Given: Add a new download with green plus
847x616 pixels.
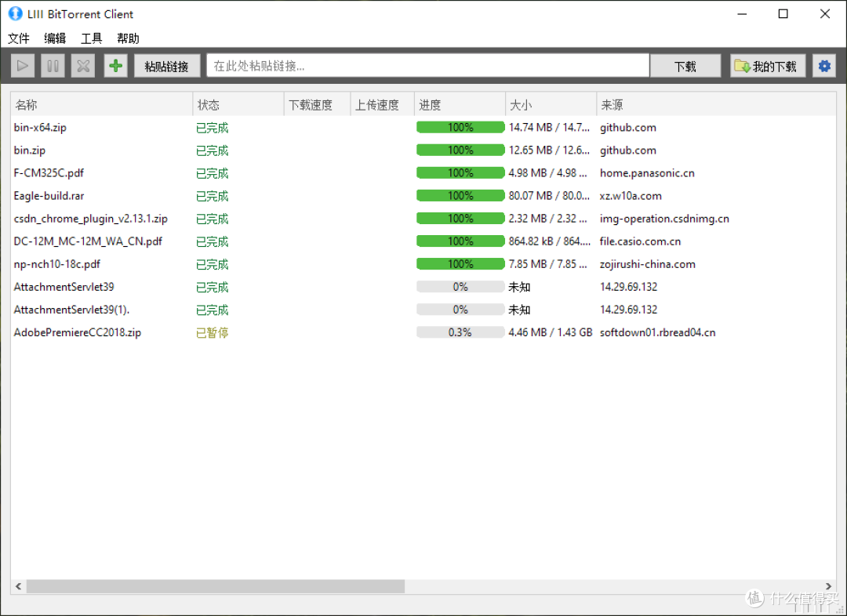Looking at the screenshot, I should (x=115, y=66).
